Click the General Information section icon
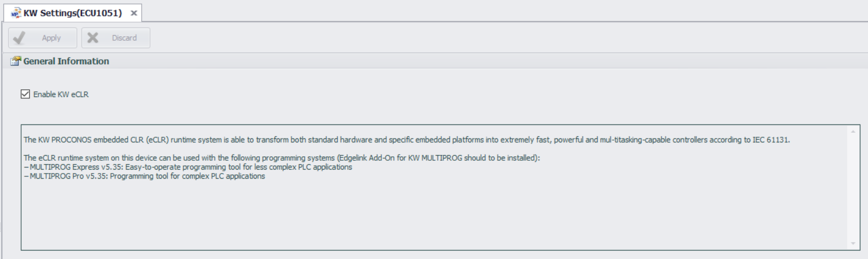This screenshot has width=868, height=259. (16, 61)
